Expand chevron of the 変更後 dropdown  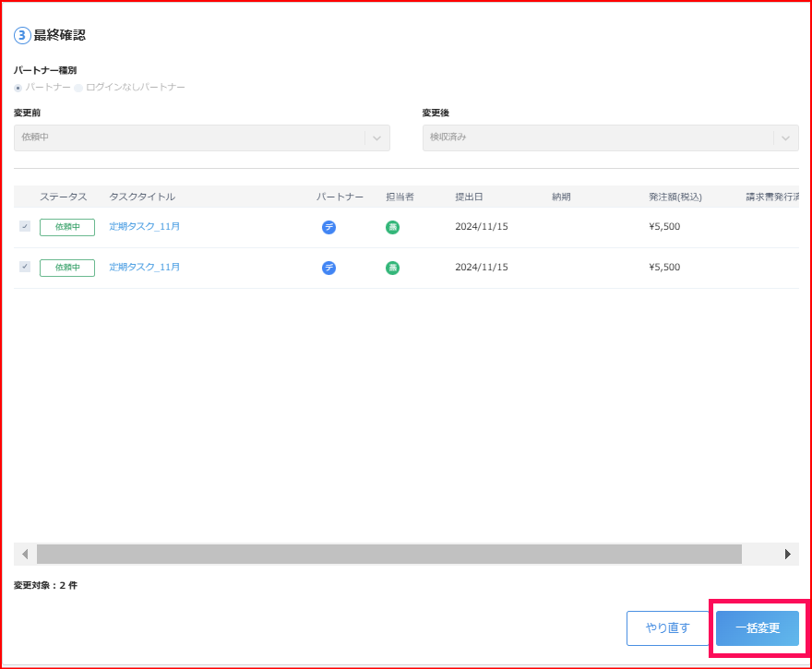click(785, 138)
